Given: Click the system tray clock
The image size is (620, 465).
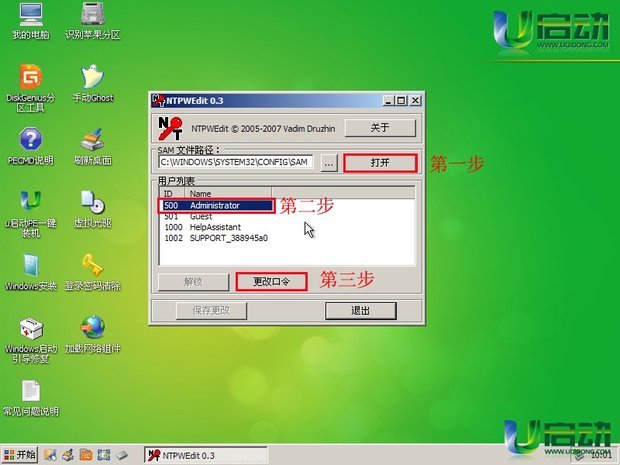Looking at the screenshot, I should pyautogui.click(x=601, y=456).
